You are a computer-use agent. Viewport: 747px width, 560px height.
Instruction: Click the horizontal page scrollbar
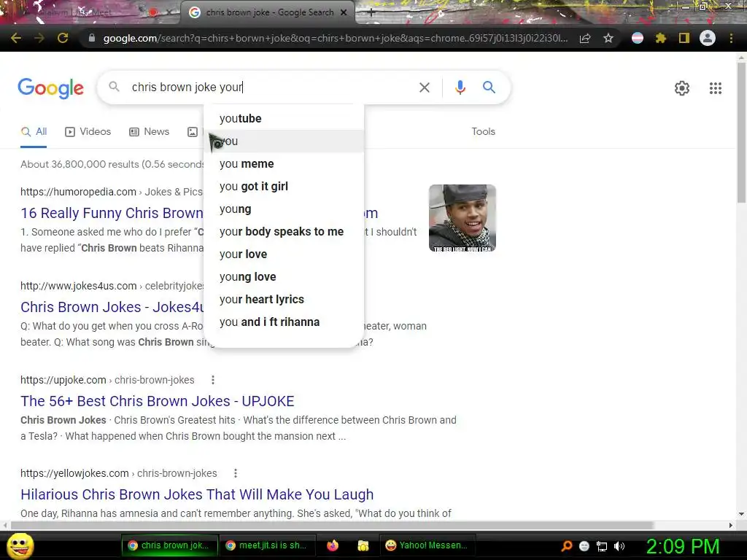coord(332,525)
